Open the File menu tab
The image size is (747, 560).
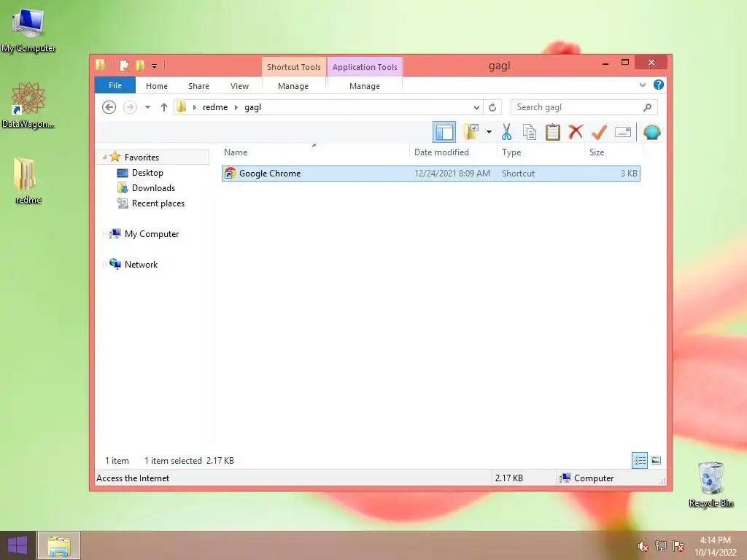[115, 85]
